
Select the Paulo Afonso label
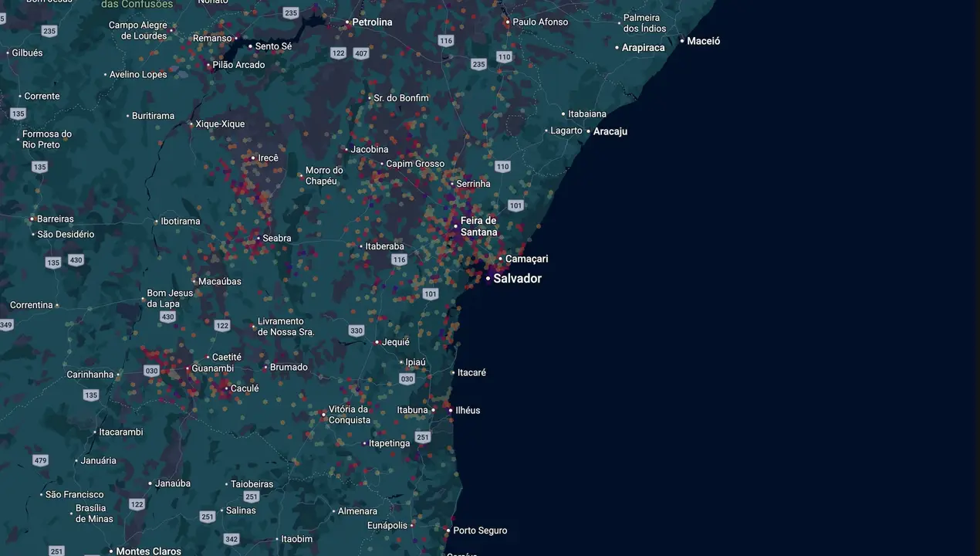(540, 22)
